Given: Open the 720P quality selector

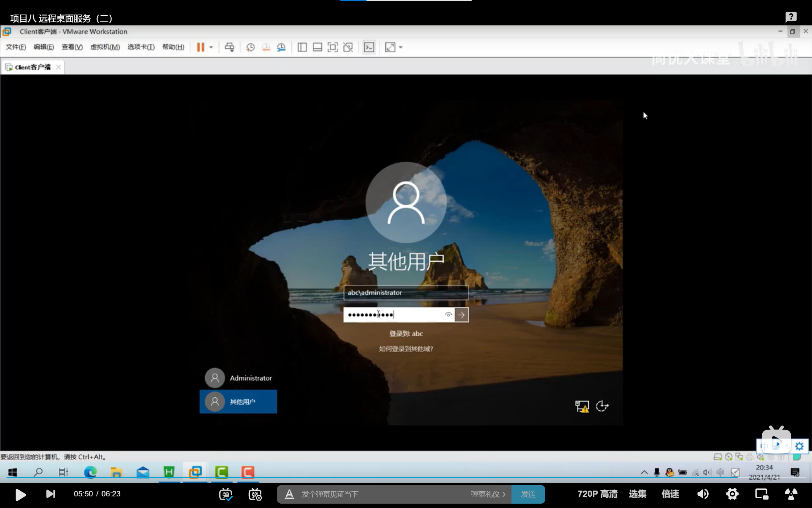Looking at the screenshot, I should [597, 494].
